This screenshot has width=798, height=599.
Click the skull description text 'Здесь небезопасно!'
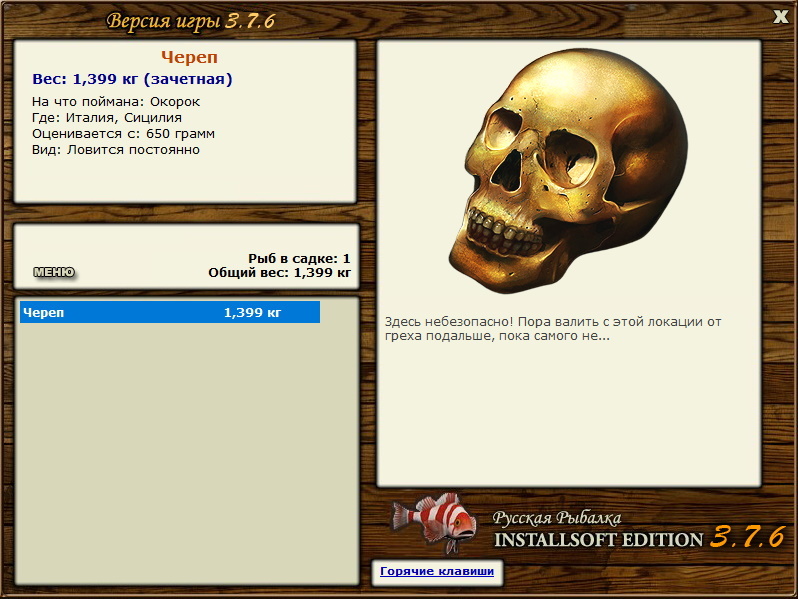coord(448,322)
